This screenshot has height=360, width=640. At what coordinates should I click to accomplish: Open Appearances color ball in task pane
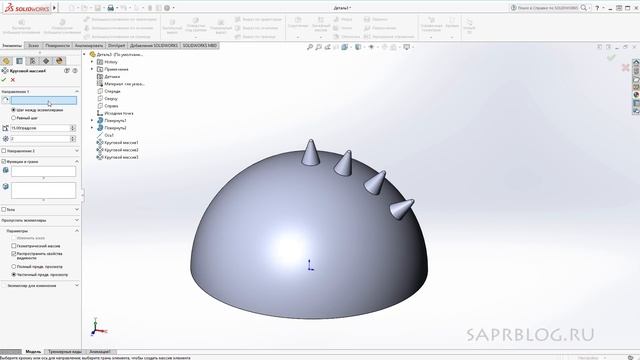pos(636,95)
